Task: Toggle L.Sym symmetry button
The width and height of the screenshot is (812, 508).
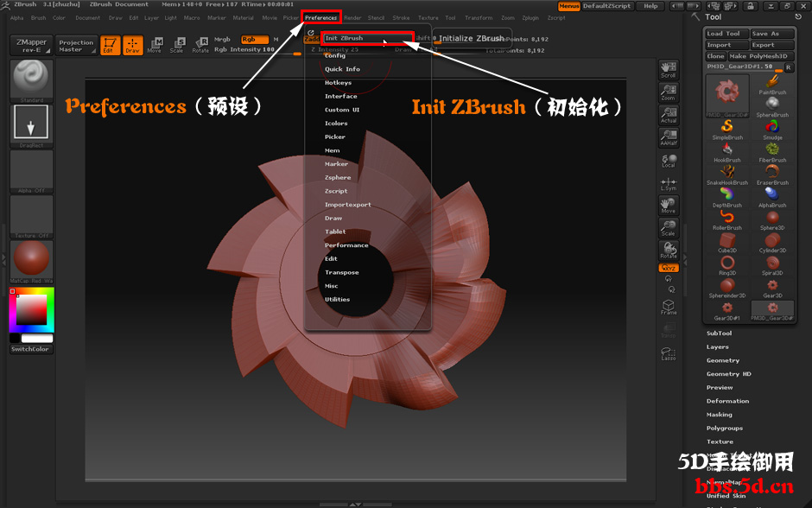Action: [x=669, y=183]
